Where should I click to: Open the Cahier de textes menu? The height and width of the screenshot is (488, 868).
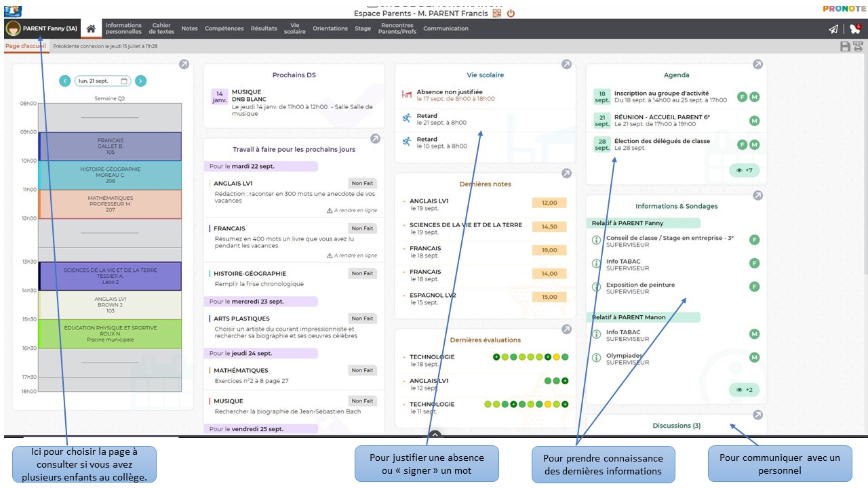pyautogui.click(x=161, y=28)
